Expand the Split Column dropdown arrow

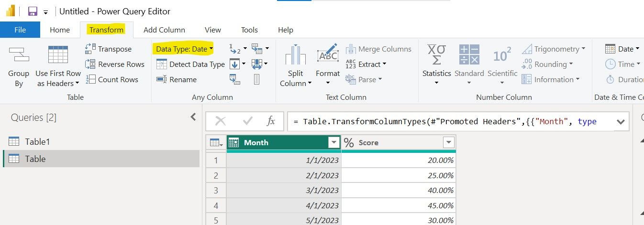click(310, 84)
